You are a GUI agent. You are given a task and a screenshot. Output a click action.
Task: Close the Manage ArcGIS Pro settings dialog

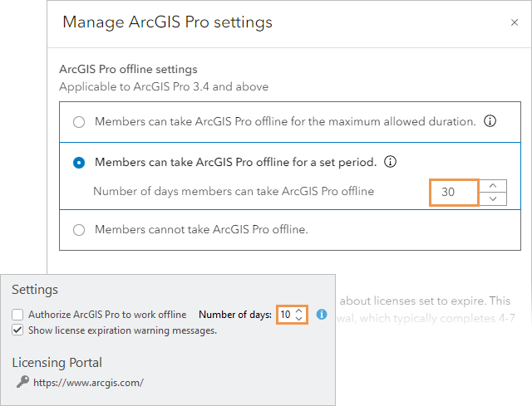point(515,23)
